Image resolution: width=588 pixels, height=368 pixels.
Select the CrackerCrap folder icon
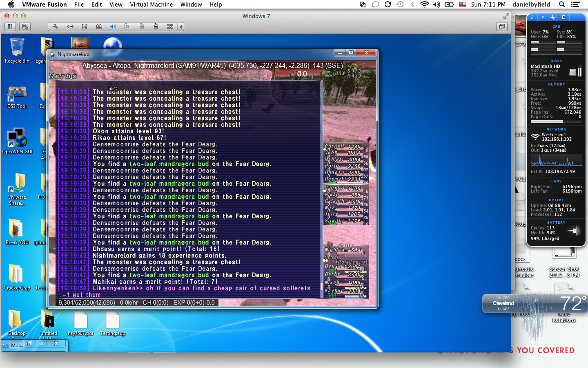click(17, 277)
